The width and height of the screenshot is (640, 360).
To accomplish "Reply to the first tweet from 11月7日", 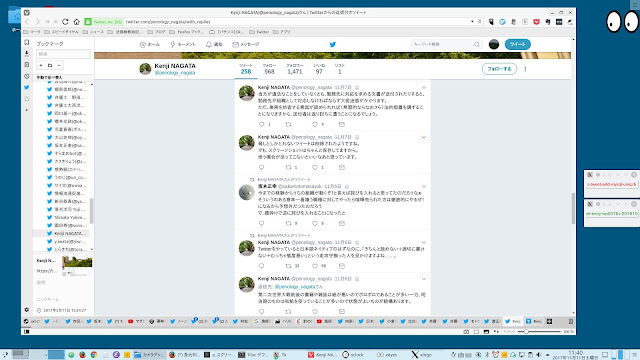I will coord(262,124).
